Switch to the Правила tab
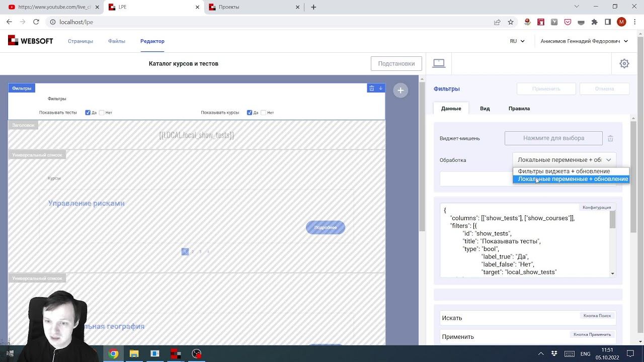Screen dimensions: 644x362 click(x=519, y=109)
